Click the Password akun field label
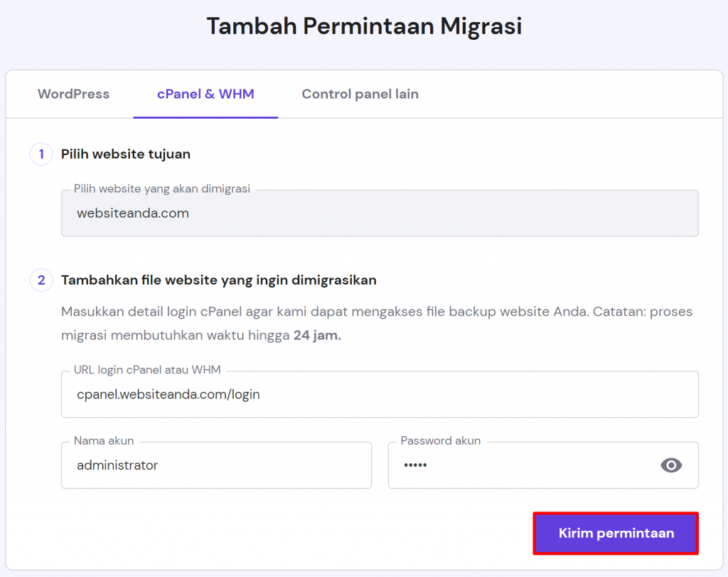Viewport: 728px width, 577px height. [441, 441]
